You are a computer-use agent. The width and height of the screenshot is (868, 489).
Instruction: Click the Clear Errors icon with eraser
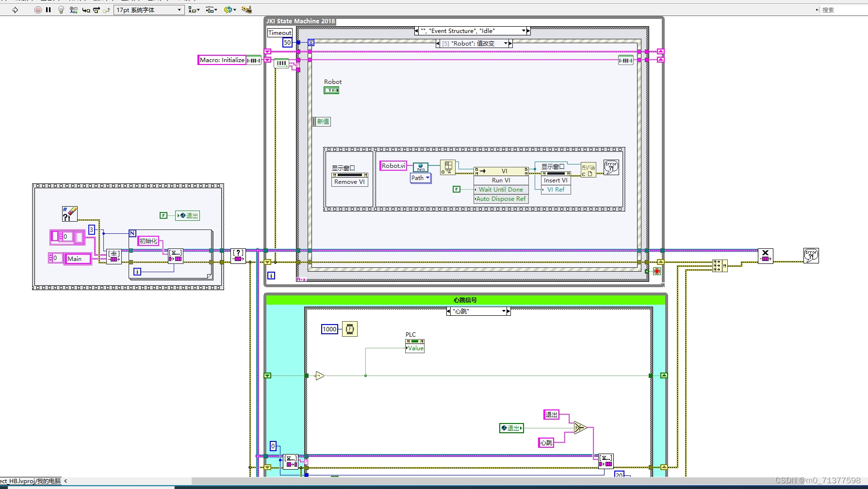click(70, 213)
